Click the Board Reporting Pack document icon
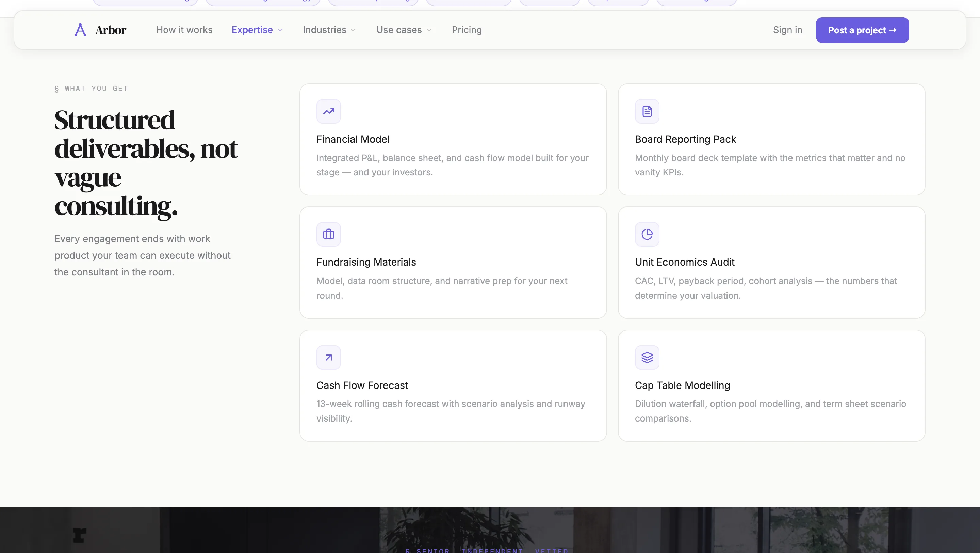This screenshot has width=980, height=553. tap(647, 111)
